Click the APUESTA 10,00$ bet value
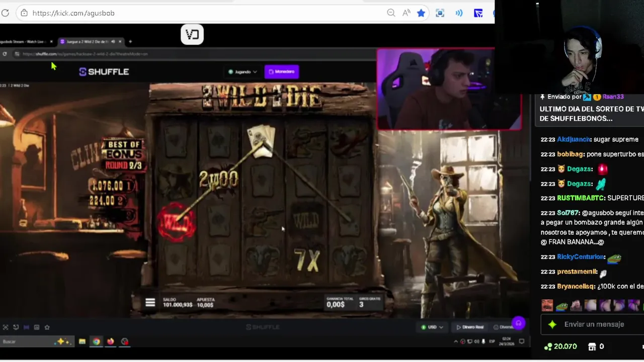The image size is (644, 362). (205, 305)
